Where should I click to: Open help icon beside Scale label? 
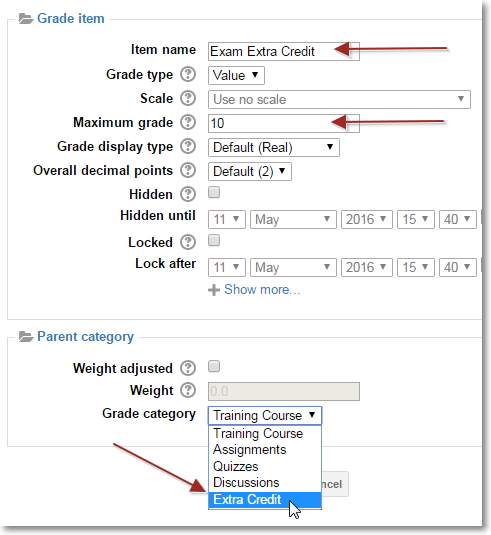click(x=188, y=99)
